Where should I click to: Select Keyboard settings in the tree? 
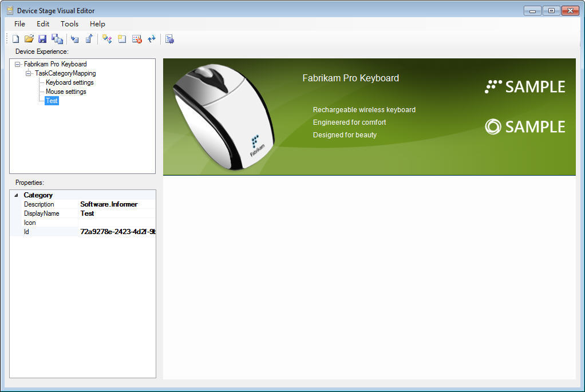click(x=69, y=82)
